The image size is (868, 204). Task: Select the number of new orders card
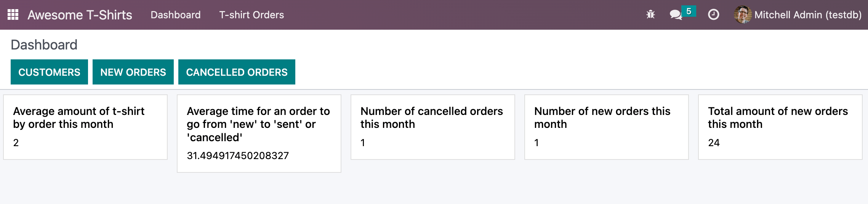(x=607, y=127)
